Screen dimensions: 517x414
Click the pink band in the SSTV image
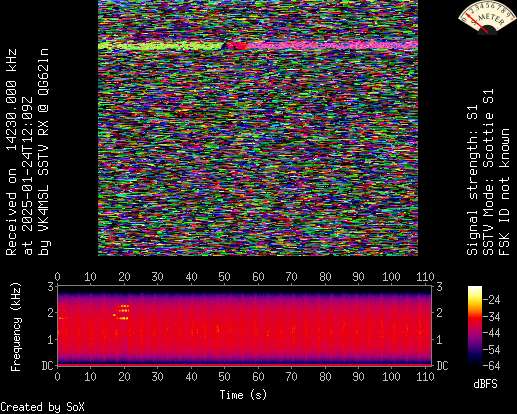tap(332, 45)
